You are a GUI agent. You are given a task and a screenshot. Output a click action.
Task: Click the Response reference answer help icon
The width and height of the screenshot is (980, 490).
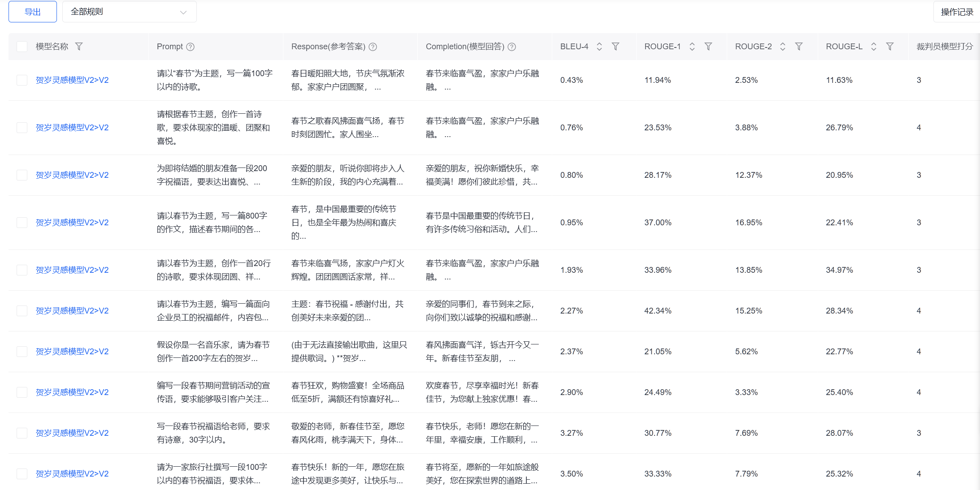(373, 47)
